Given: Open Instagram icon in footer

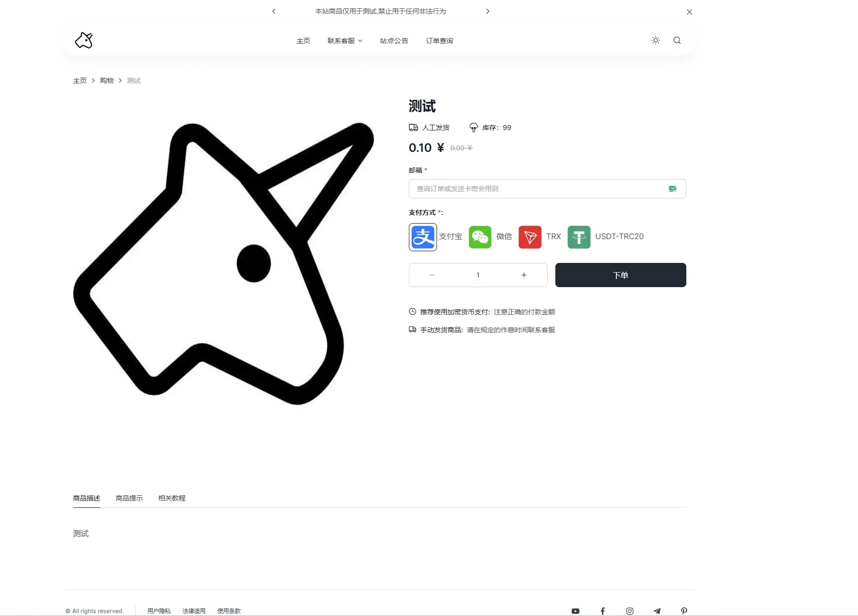Looking at the screenshot, I should (630, 611).
